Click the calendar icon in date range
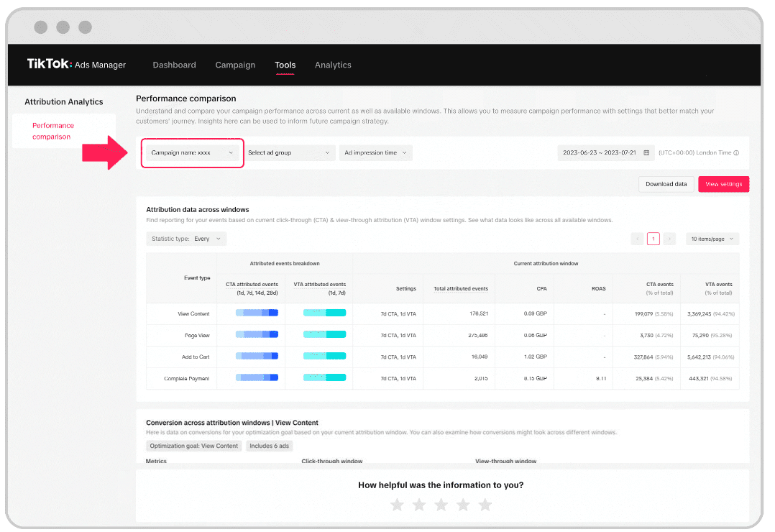The width and height of the screenshot is (775, 532). click(646, 153)
